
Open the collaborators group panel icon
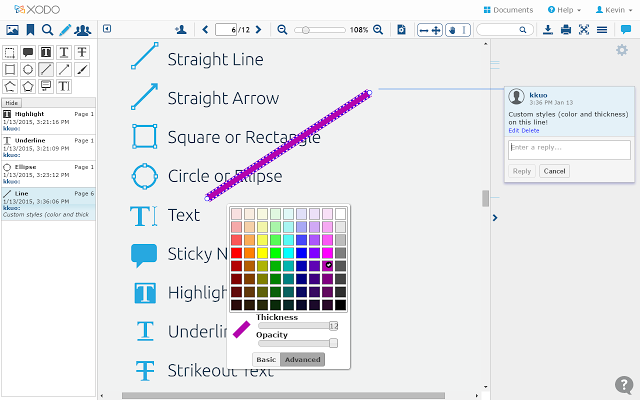click(83, 30)
